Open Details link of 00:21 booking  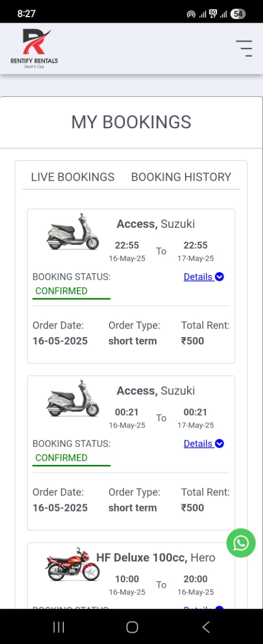(x=198, y=444)
